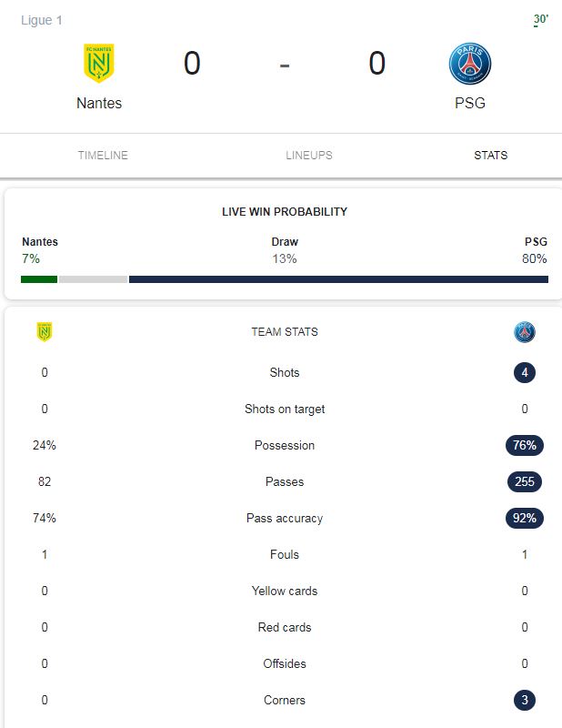Click the large PSG club crest
This screenshot has width=562, height=728.
(469, 64)
